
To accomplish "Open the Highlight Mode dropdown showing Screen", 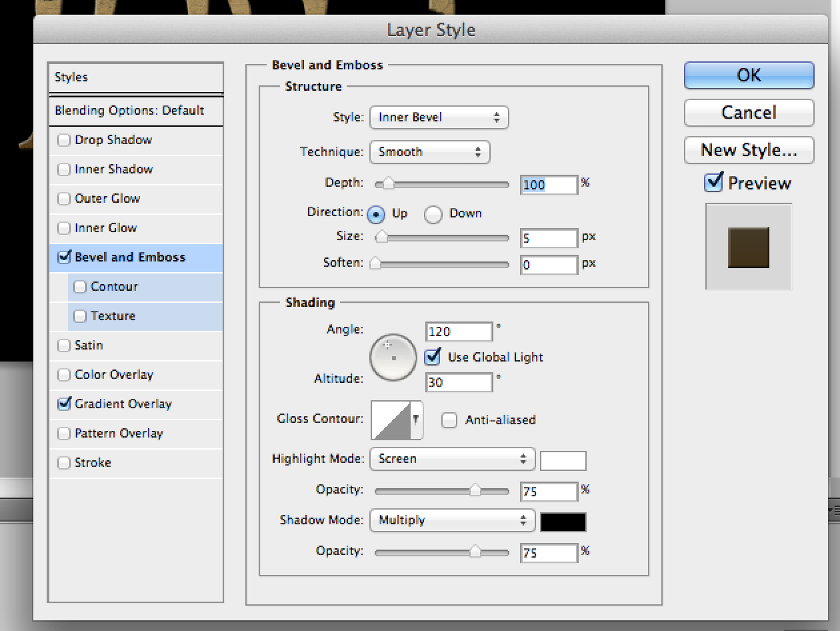I will [x=452, y=459].
